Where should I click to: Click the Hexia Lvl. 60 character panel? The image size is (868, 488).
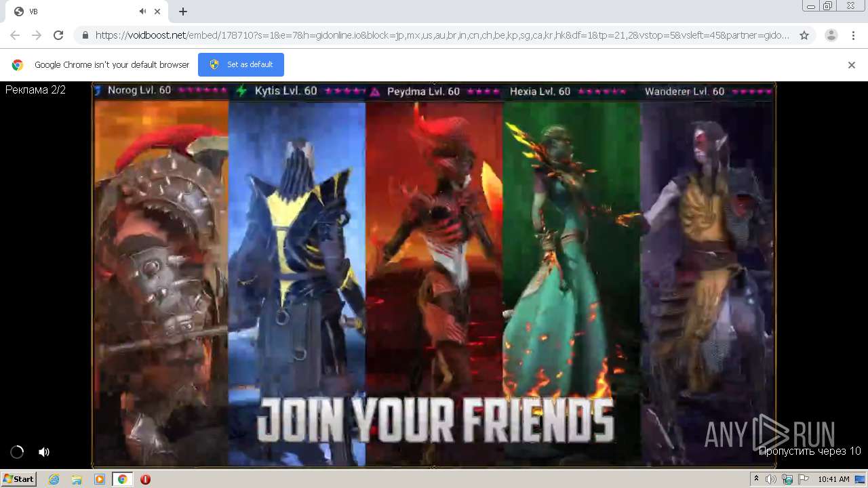tap(571, 275)
